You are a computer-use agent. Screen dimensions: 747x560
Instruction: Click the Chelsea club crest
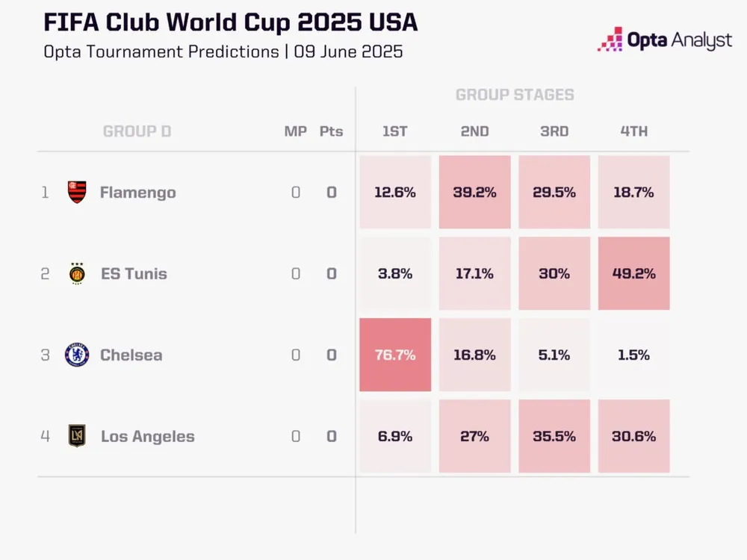[x=77, y=355]
